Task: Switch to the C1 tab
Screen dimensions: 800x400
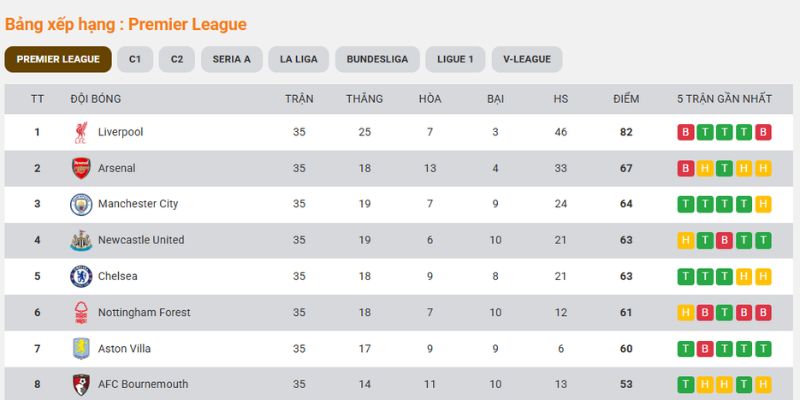Action: click(x=135, y=59)
